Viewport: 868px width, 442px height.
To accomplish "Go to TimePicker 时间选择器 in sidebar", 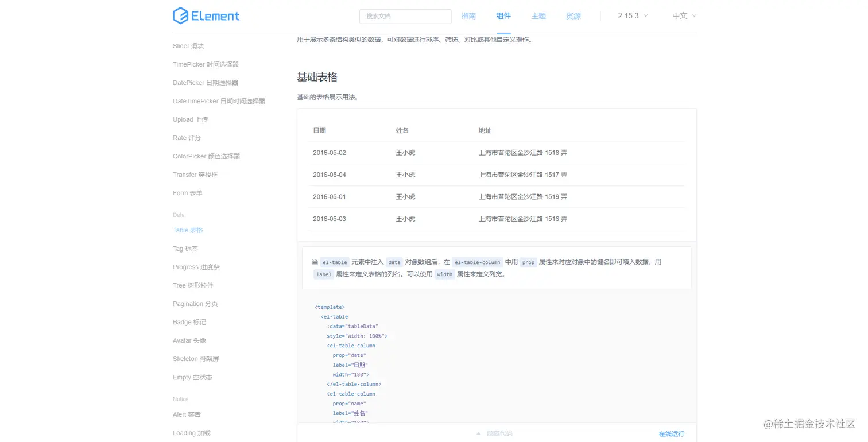I will (206, 64).
